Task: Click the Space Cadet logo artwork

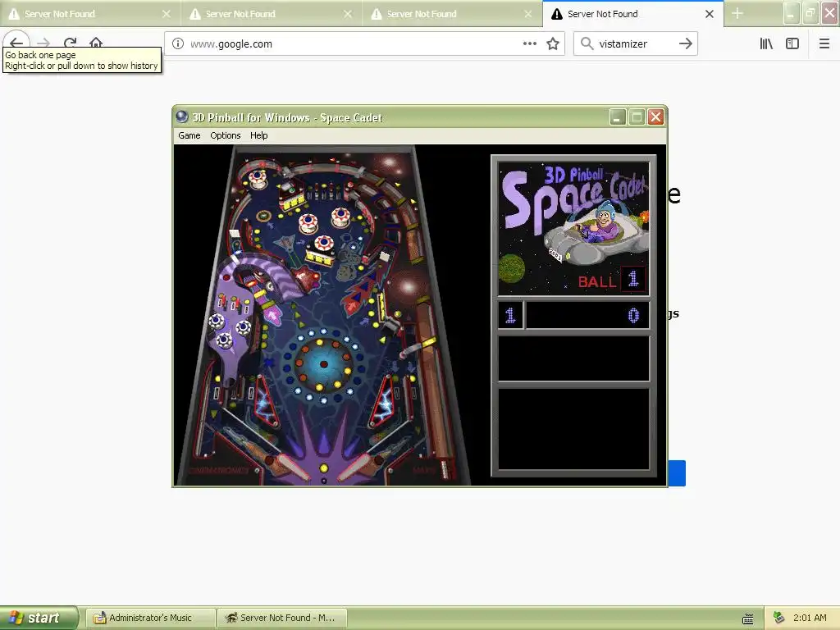Action: click(x=573, y=228)
